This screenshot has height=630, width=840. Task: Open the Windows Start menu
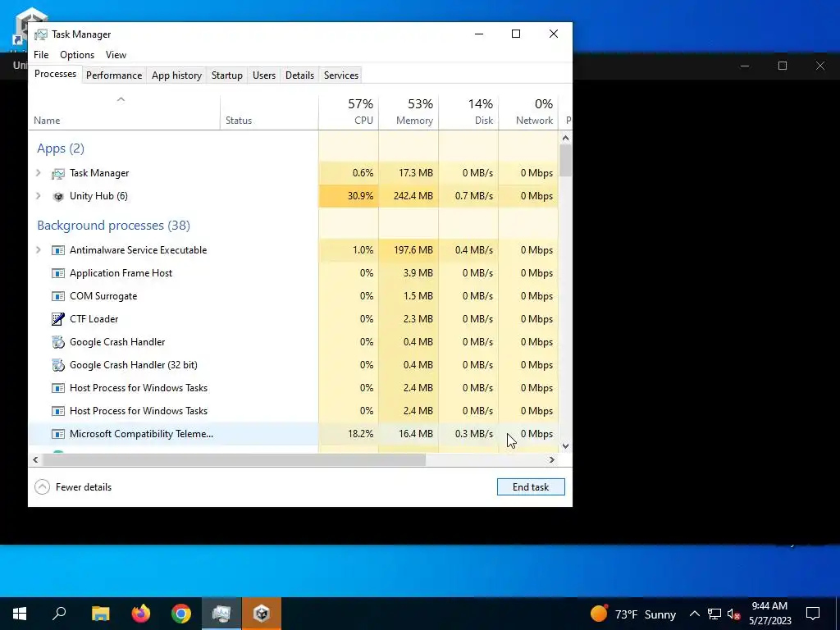coord(20,614)
